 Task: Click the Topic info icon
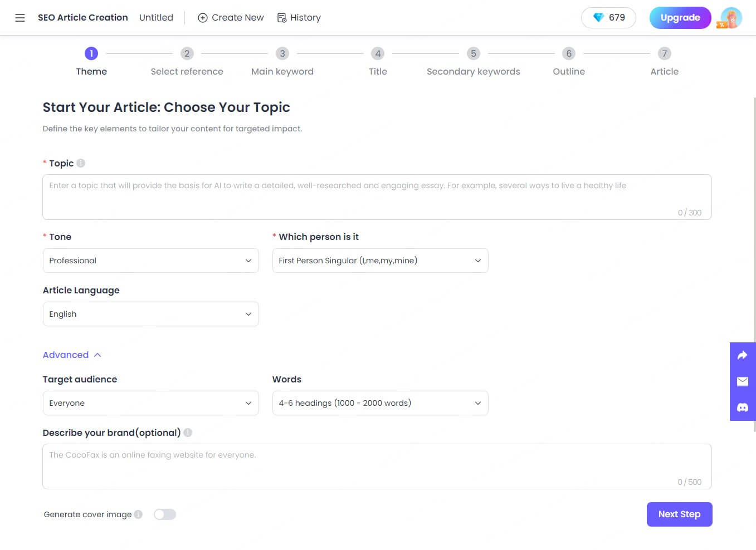(x=81, y=163)
